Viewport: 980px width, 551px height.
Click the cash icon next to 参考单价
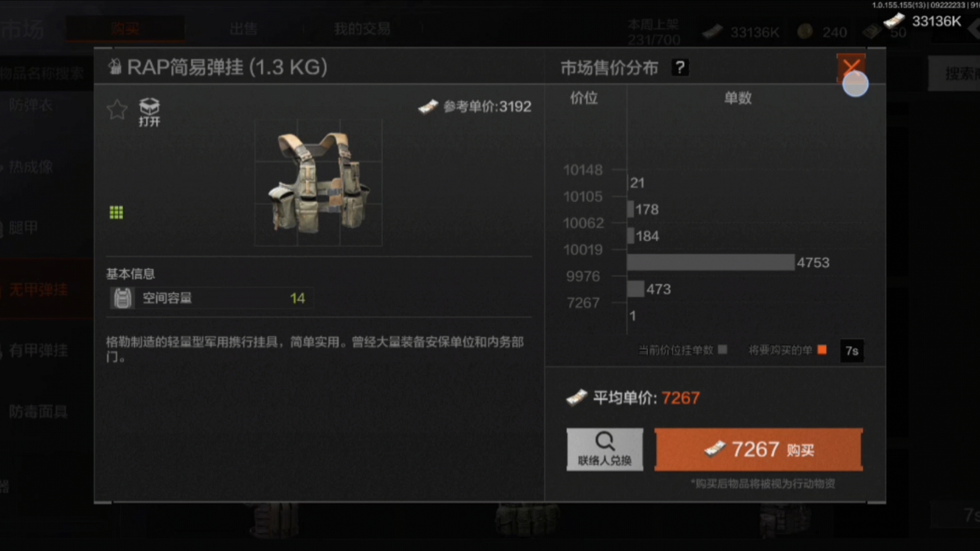(428, 106)
